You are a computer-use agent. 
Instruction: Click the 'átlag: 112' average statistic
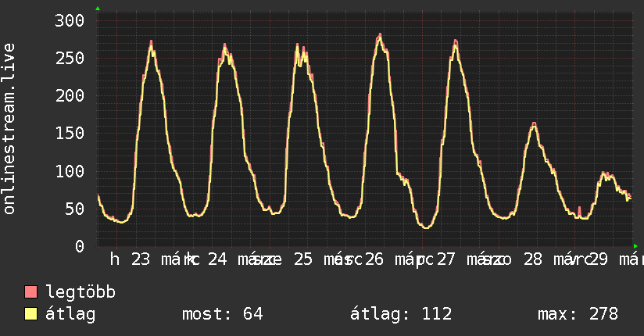[x=401, y=315]
